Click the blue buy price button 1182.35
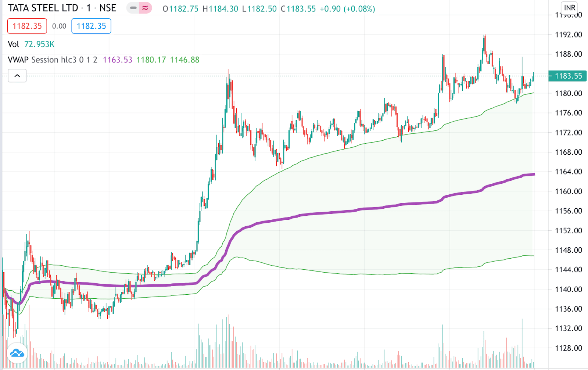This screenshot has height=370, width=588. [91, 26]
